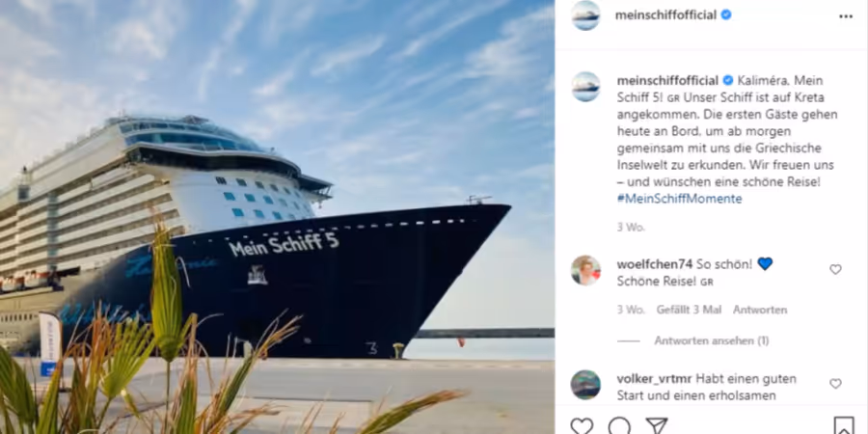The height and width of the screenshot is (434, 868).
Task: View likes via Gefällt 3 Mal
Action: pos(690,310)
